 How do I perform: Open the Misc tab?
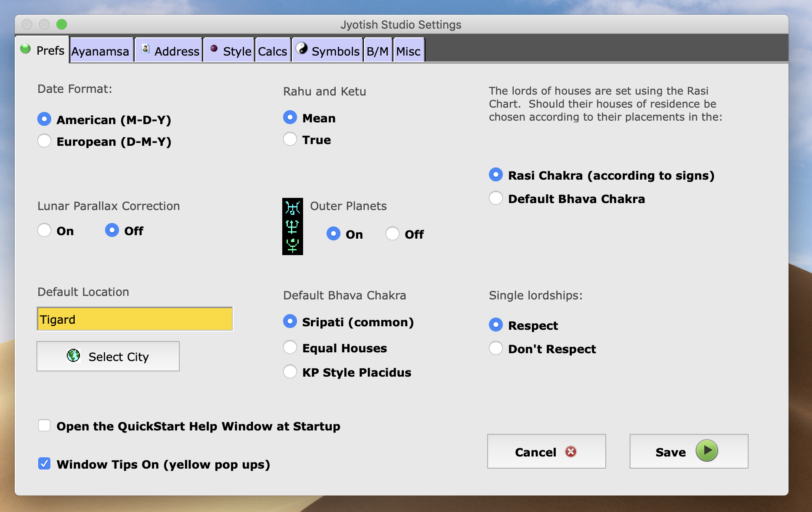(408, 51)
